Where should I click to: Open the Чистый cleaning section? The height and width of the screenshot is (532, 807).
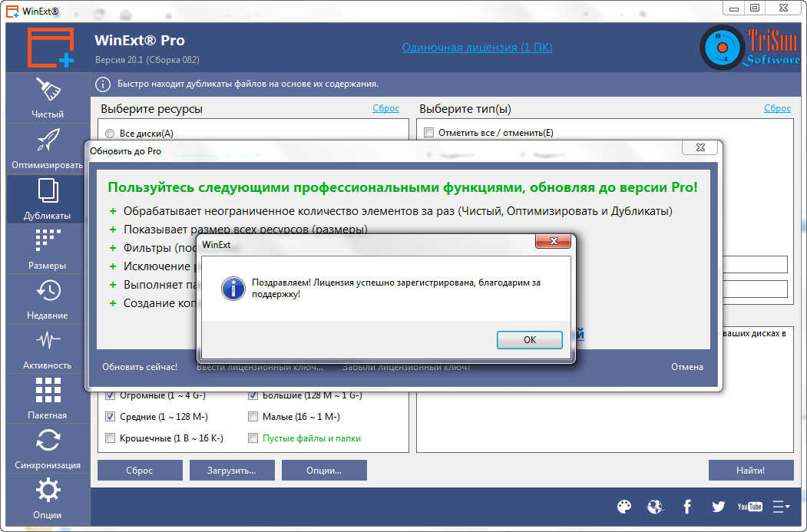(48, 98)
